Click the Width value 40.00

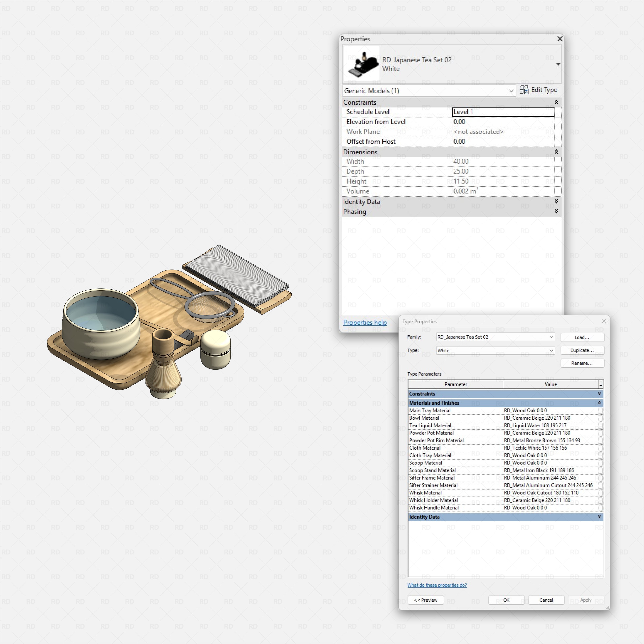point(503,162)
